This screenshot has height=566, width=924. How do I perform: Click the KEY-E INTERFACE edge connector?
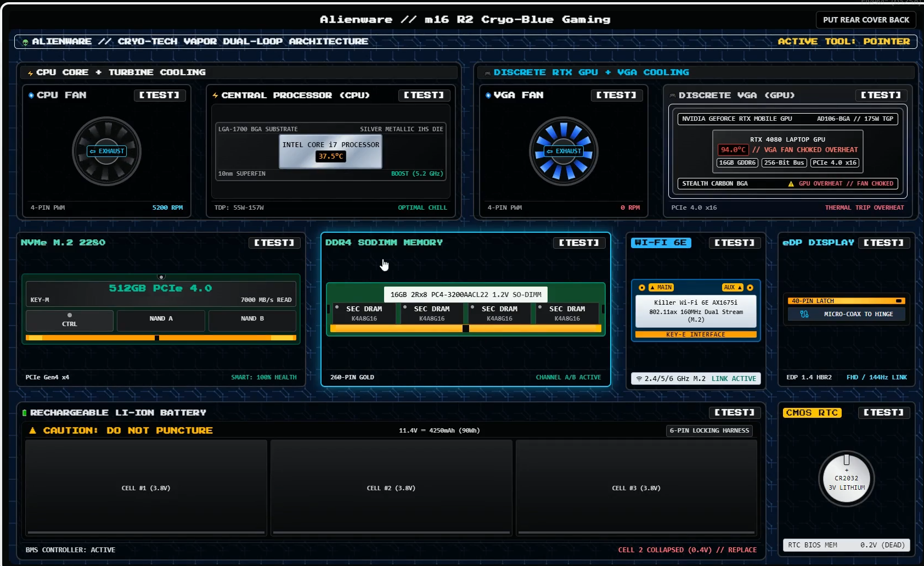point(696,334)
